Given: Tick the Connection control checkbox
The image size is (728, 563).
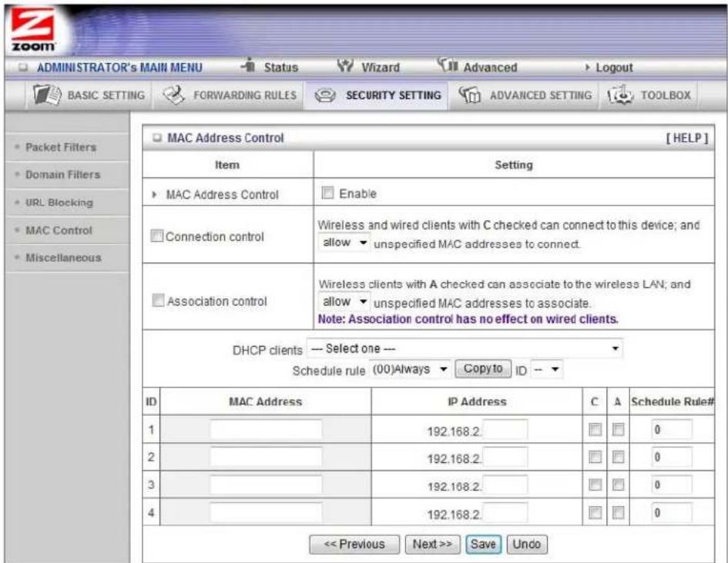Looking at the screenshot, I should (x=157, y=236).
